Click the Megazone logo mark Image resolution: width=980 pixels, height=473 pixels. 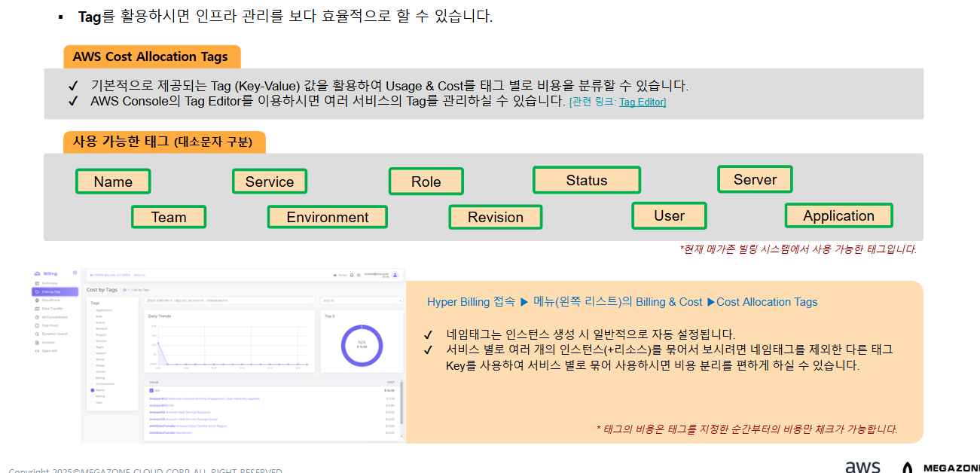tap(908, 468)
